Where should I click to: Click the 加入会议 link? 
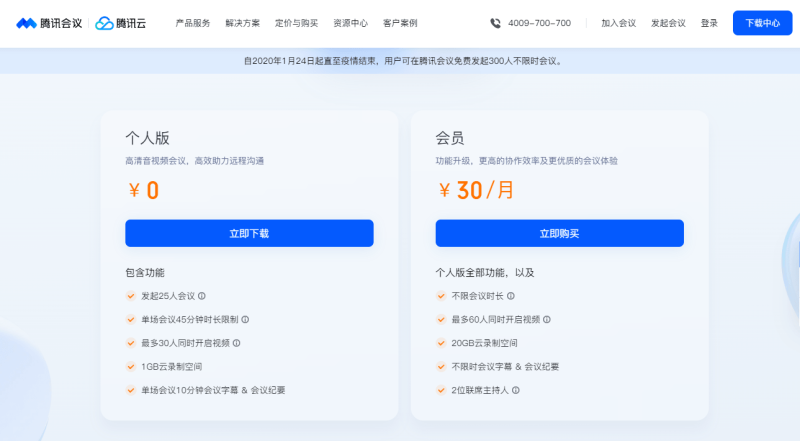[618, 23]
